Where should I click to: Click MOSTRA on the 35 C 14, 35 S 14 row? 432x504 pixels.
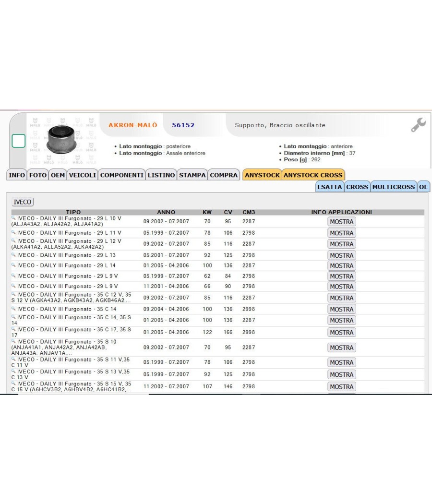[x=342, y=320]
